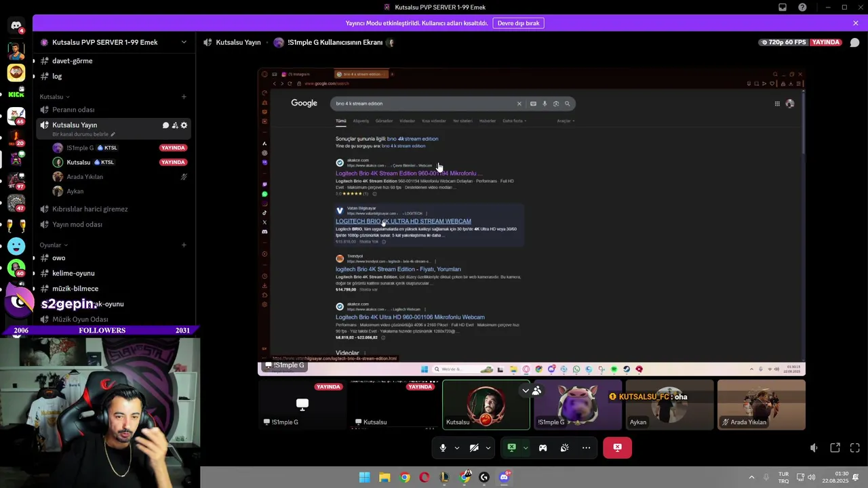Add channel to Kutsalsu category

point(184,97)
